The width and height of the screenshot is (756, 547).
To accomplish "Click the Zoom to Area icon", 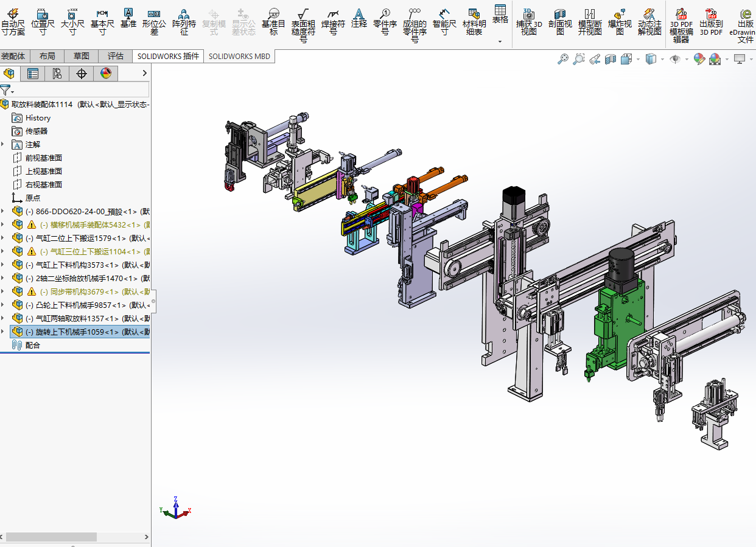I will [579, 59].
